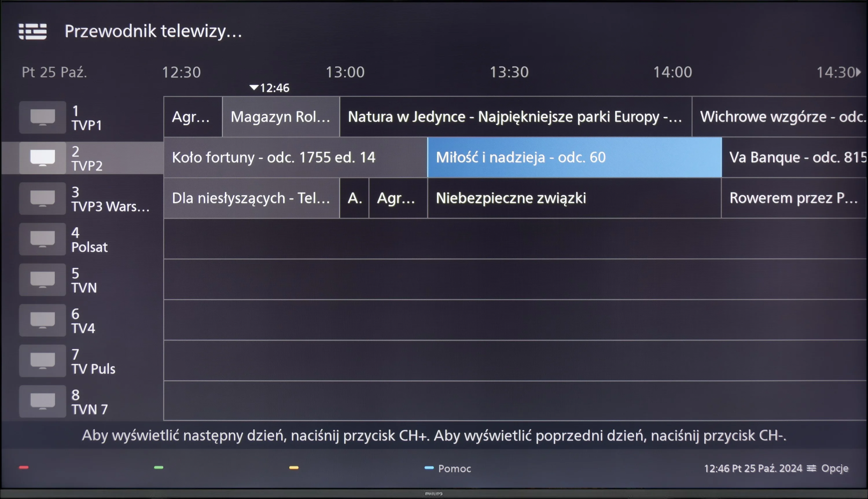This screenshot has width=868, height=499.
Task: Select the TVP3 Warszawa channel icon
Action: pos(43,199)
